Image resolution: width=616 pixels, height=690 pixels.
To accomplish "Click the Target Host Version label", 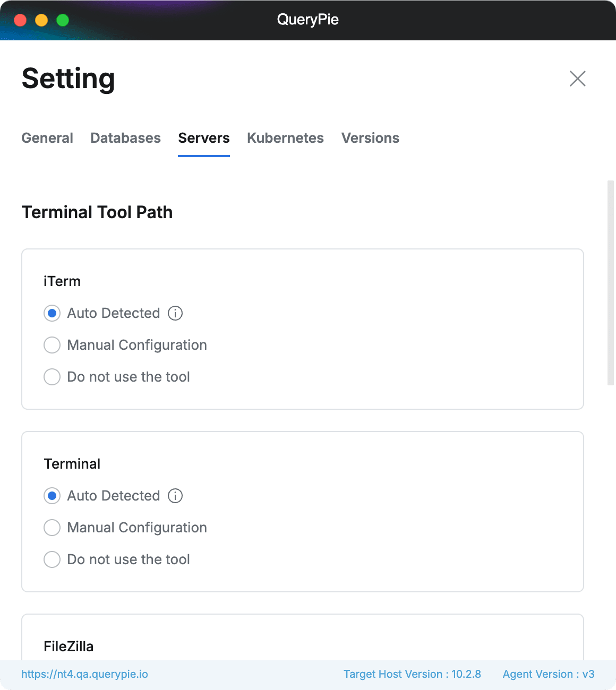I will (x=412, y=674).
